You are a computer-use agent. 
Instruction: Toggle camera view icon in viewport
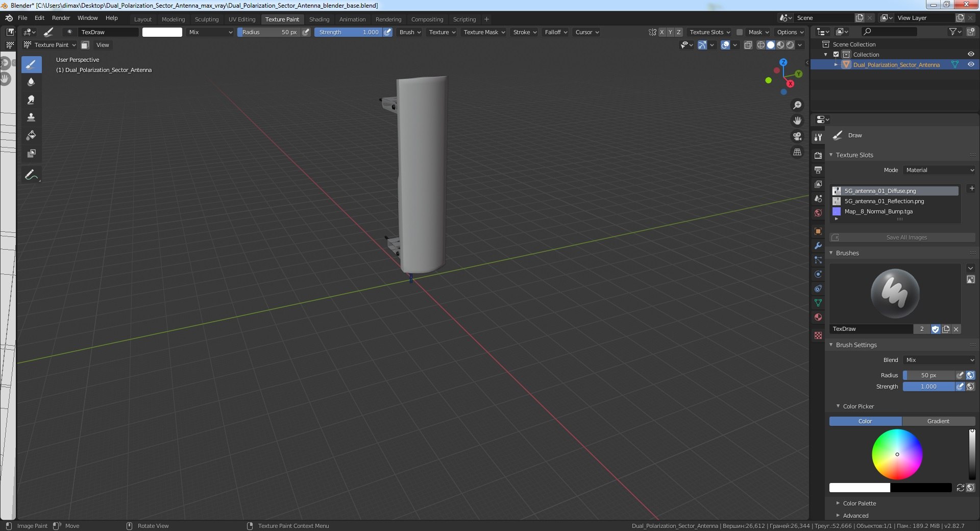[x=797, y=136]
